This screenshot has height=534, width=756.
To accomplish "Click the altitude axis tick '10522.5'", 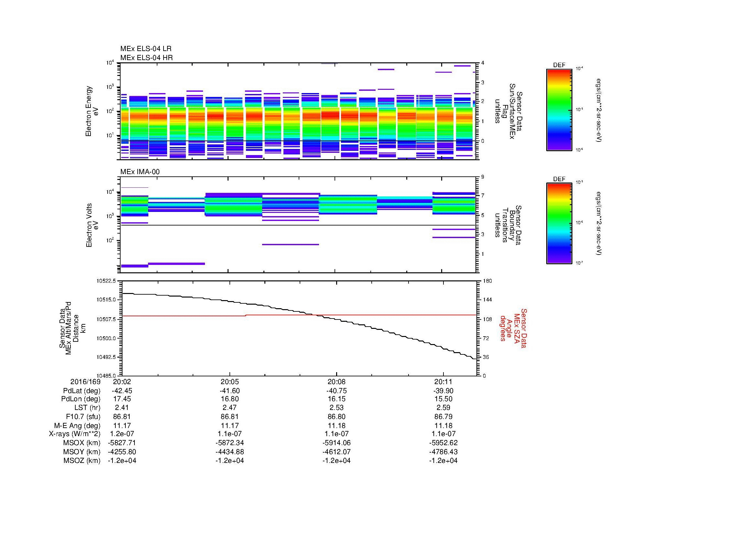I will [106, 281].
